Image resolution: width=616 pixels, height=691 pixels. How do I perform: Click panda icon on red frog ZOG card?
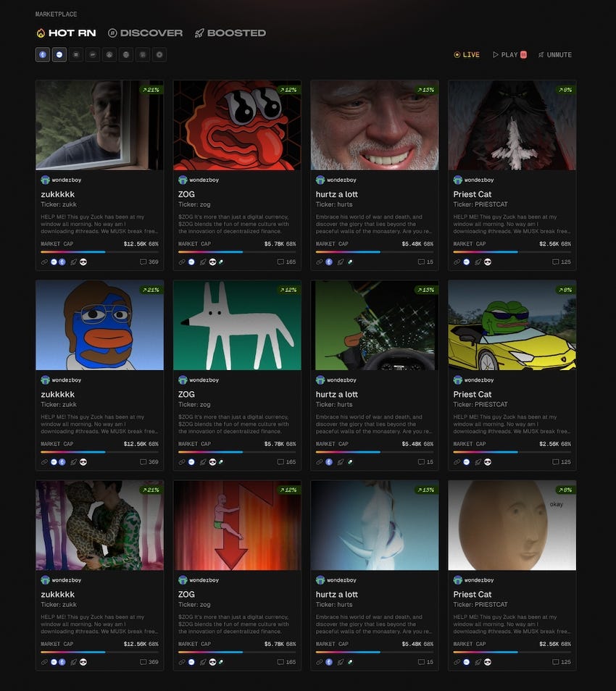(x=212, y=261)
